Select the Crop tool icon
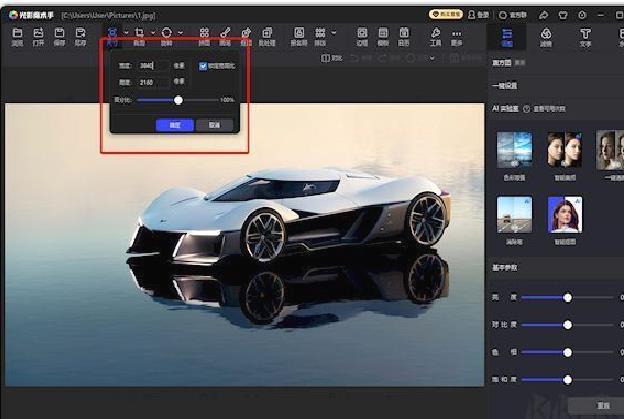Viewport: 624px width, 419px height. (139, 33)
